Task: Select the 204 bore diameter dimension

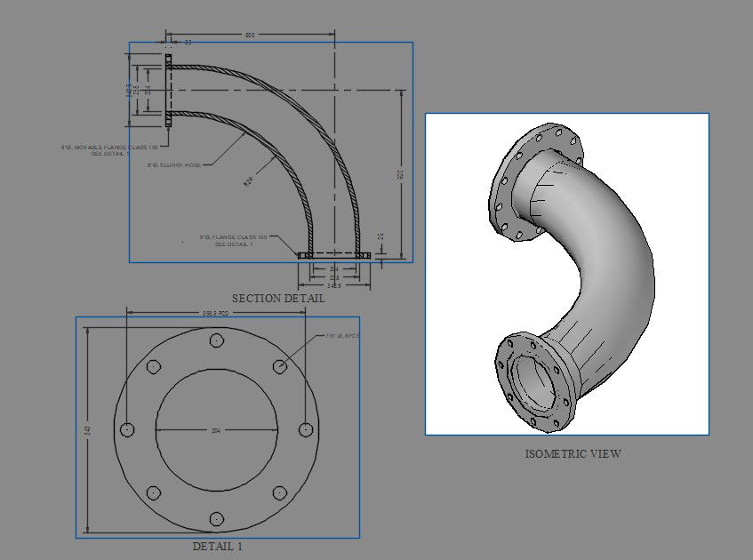Action: click(216, 430)
